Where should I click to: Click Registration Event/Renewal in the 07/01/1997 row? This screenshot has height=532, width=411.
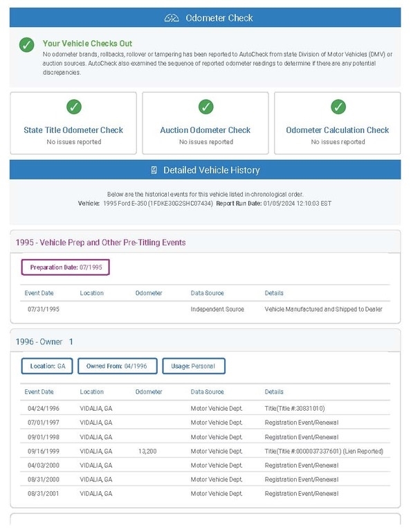(x=302, y=423)
